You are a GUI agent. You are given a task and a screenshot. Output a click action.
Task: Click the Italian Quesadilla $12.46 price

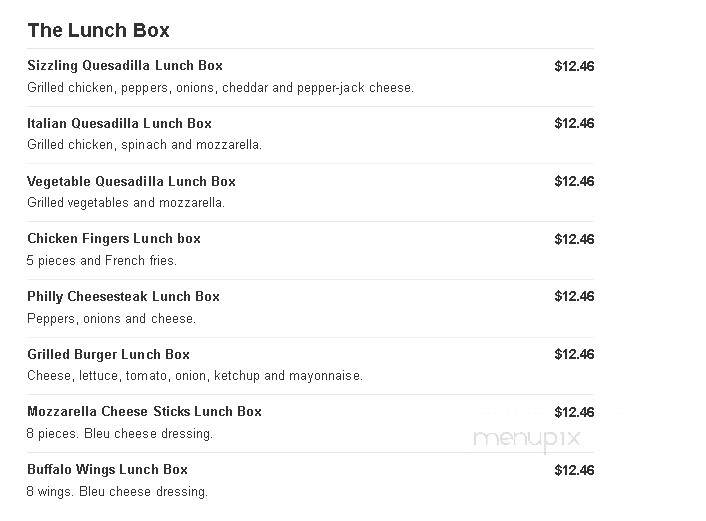point(574,123)
